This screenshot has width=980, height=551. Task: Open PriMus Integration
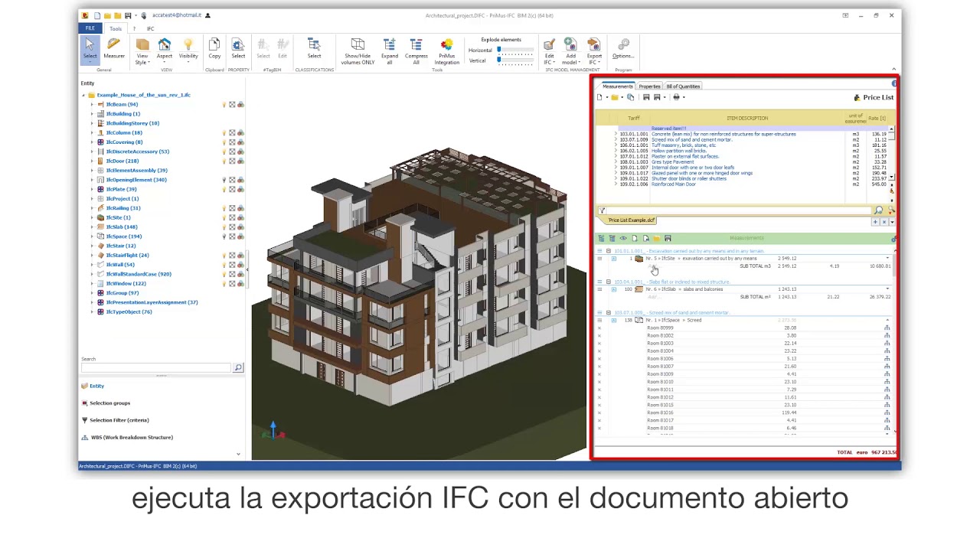click(x=447, y=51)
